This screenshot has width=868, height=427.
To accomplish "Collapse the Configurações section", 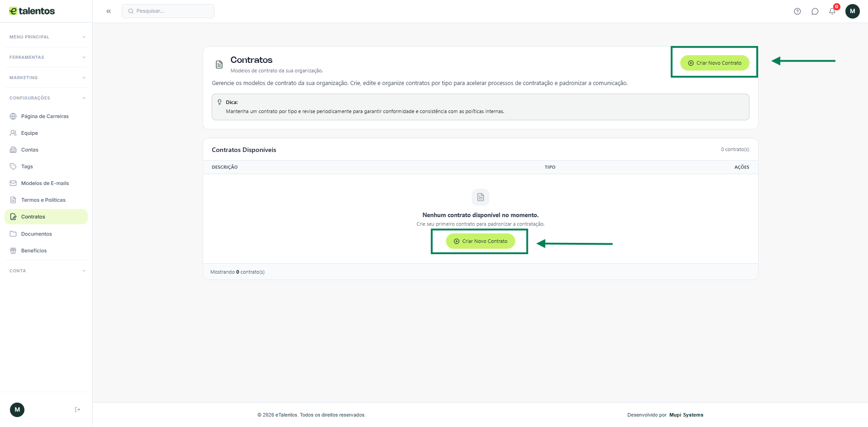I will [47, 98].
